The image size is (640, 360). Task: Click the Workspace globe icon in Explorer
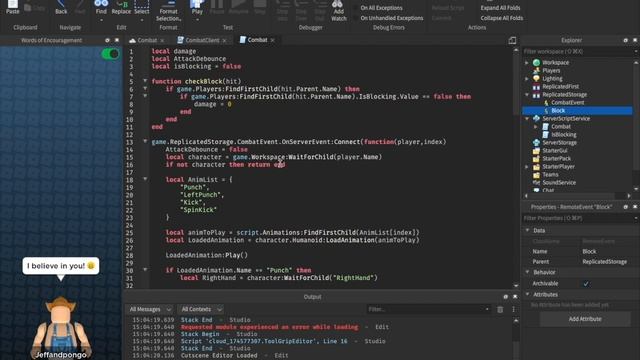536,62
